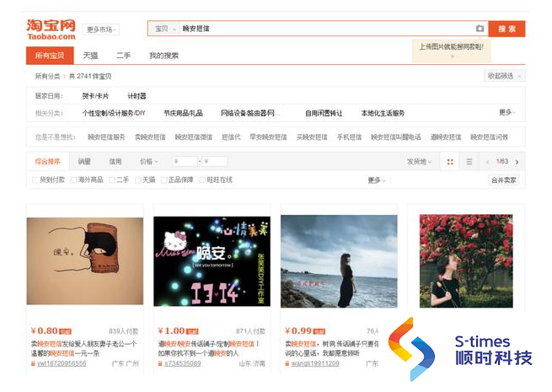552x392 pixels.
Task: Open the 我的搜索 tab
Action: click(x=163, y=56)
